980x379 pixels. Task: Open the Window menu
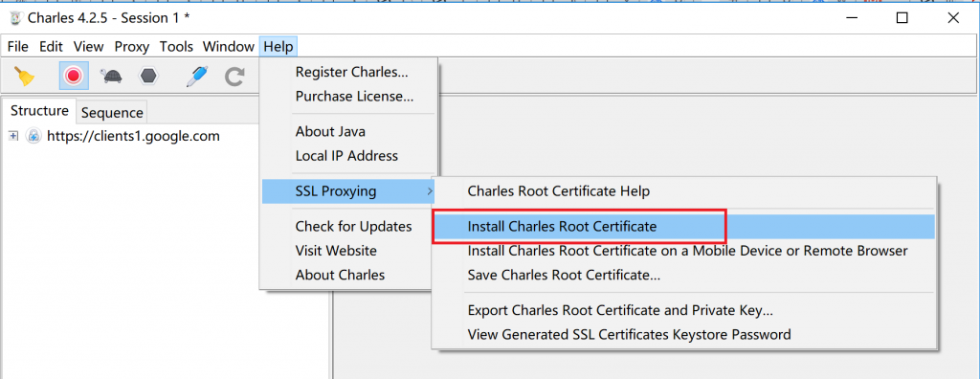tap(229, 46)
